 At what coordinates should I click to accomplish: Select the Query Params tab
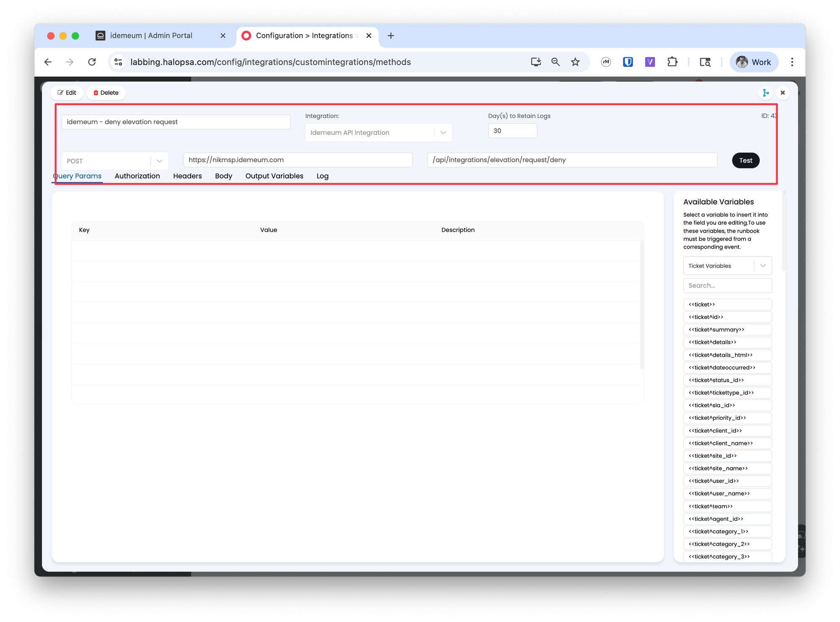[77, 176]
